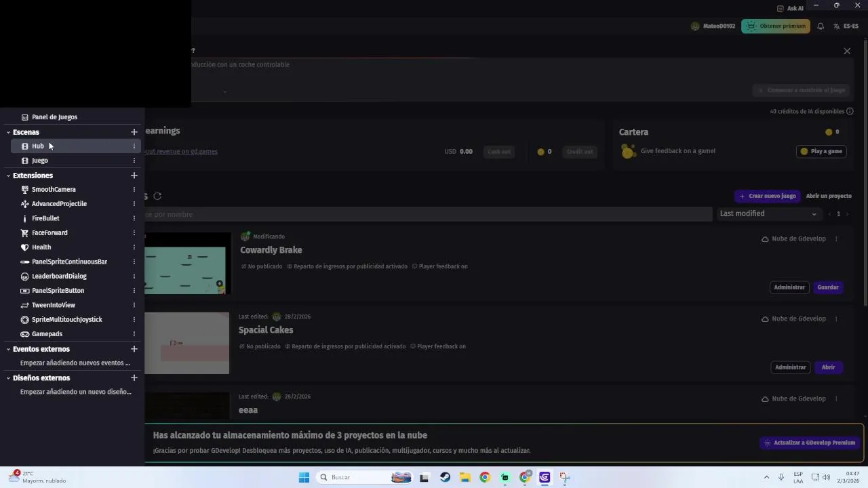Show hidden system tray icons

[x=766, y=477]
